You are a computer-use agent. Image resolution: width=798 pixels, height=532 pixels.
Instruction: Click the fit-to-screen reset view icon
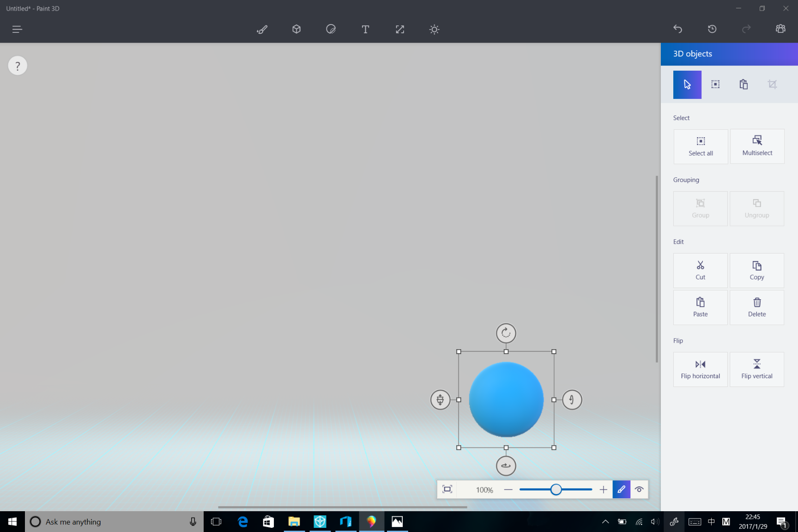(447, 490)
